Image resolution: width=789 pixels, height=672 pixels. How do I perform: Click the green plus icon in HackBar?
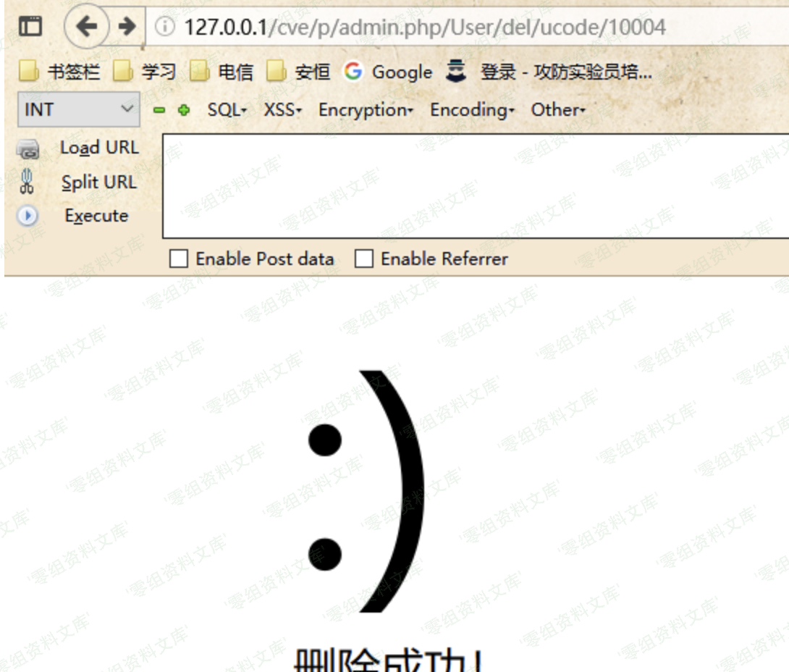click(184, 110)
